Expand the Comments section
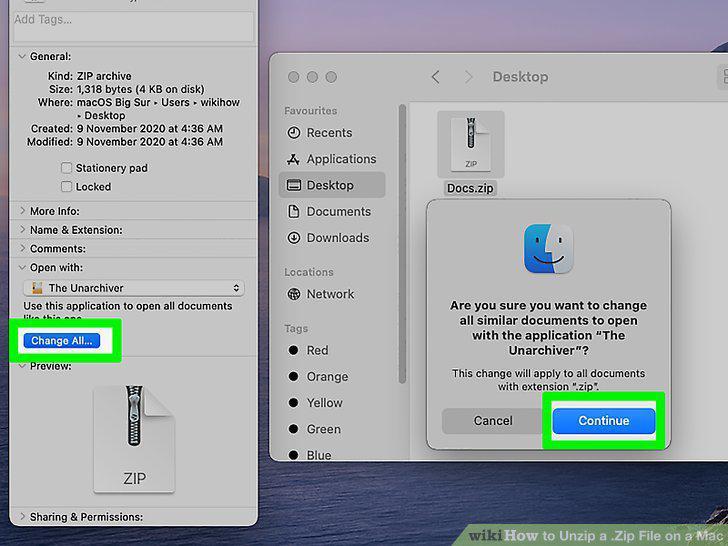The image size is (728, 546). click(x=22, y=248)
